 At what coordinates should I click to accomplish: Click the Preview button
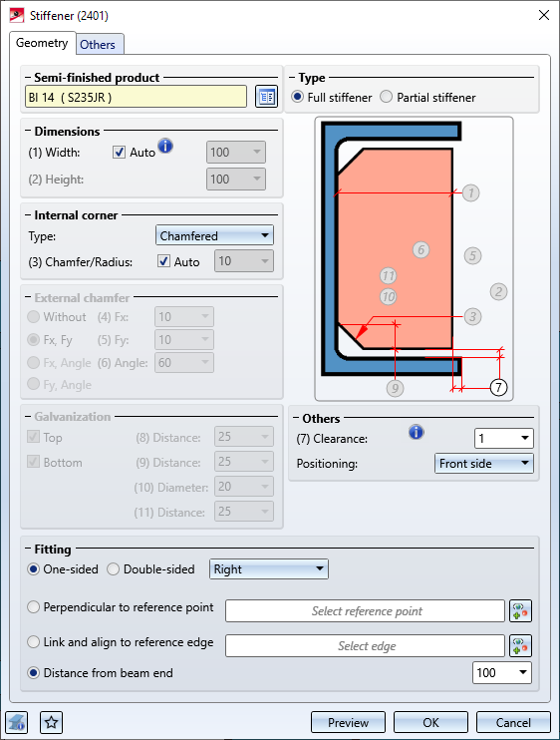click(349, 722)
